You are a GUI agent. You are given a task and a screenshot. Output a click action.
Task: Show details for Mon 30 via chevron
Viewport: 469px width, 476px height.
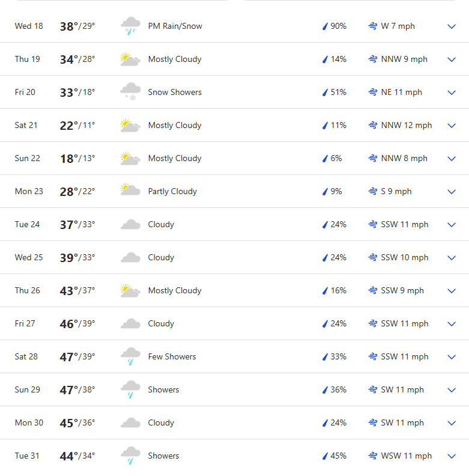coord(452,423)
